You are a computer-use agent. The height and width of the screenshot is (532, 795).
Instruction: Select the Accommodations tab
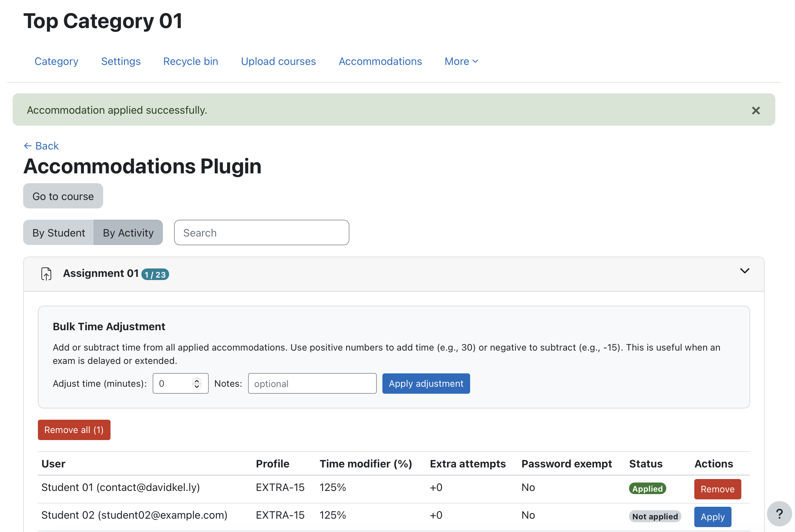380,61
